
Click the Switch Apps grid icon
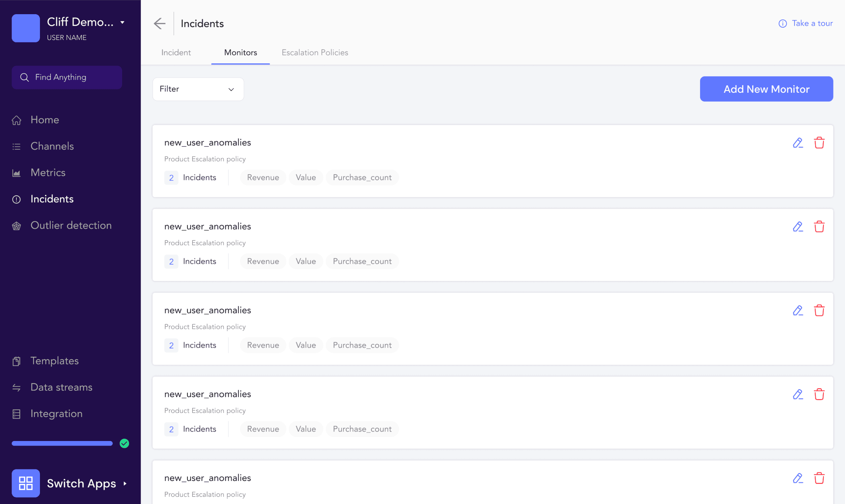pyautogui.click(x=26, y=483)
